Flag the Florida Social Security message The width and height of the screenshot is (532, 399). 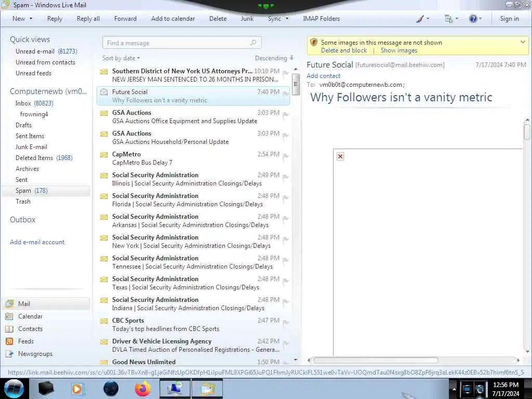pyautogui.click(x=286, y=198)
